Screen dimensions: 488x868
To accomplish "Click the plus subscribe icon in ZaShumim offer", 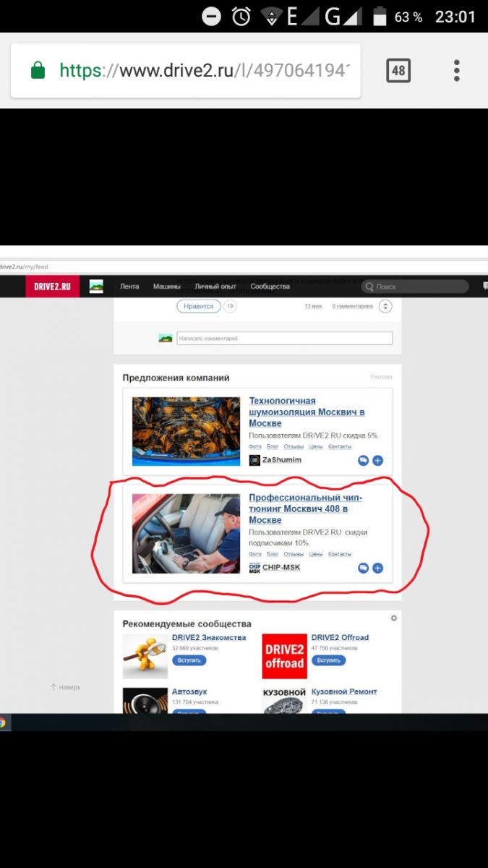I will pyautogui.click(x=377, y=460).
